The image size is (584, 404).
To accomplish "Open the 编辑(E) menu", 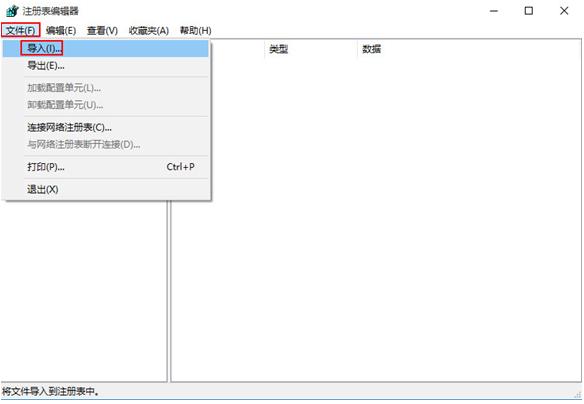I will coord(61,31).
